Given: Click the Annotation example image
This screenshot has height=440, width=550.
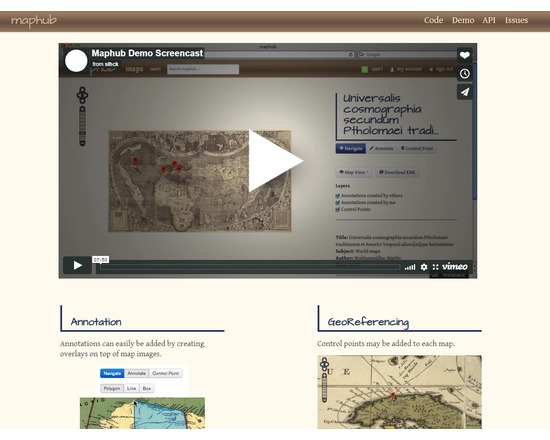Looking at the screenshot, I should (x=142, y=397).
